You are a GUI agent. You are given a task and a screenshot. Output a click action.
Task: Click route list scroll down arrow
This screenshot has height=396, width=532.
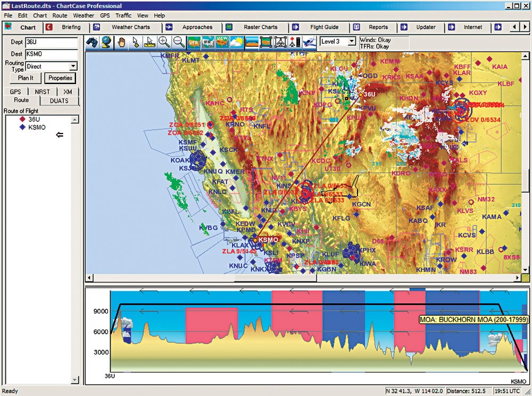75,380
